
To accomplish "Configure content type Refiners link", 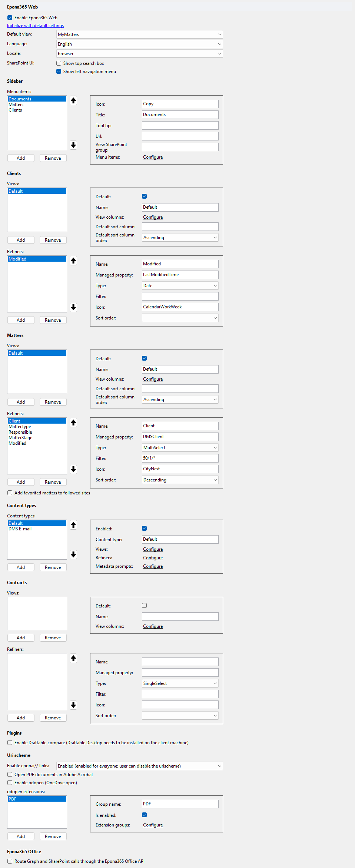I will (x=153, y=558).
